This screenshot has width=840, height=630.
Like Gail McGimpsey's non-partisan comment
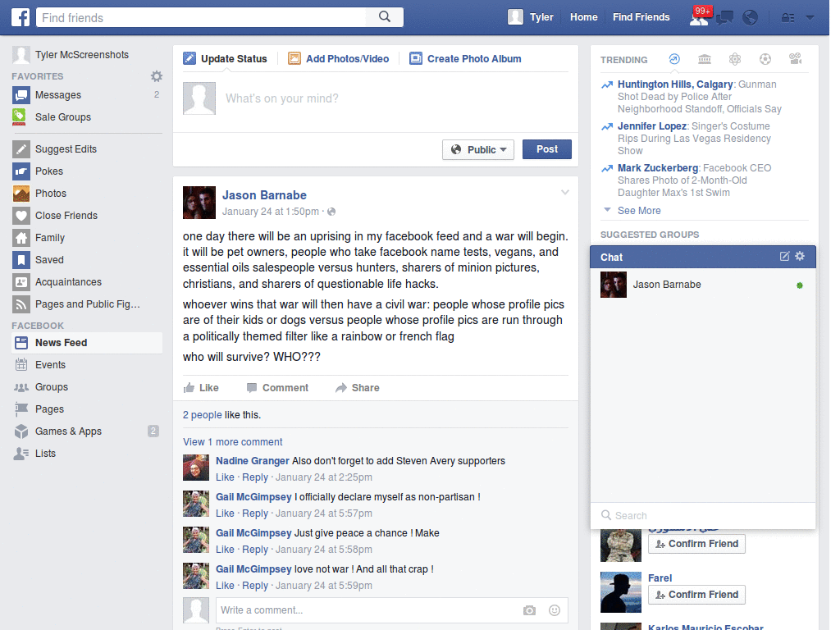click(225, 514)
